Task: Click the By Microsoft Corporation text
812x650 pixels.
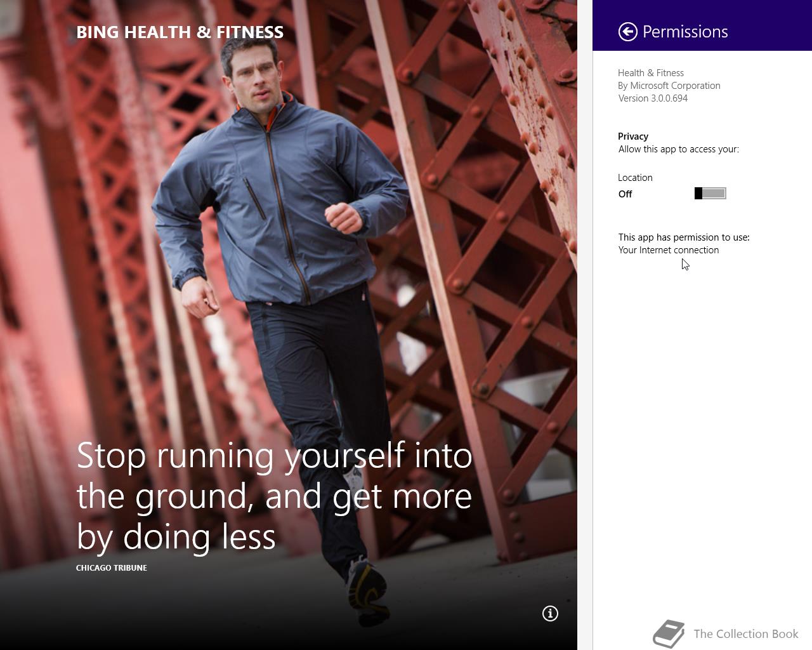Action: [x=669, y=86]
